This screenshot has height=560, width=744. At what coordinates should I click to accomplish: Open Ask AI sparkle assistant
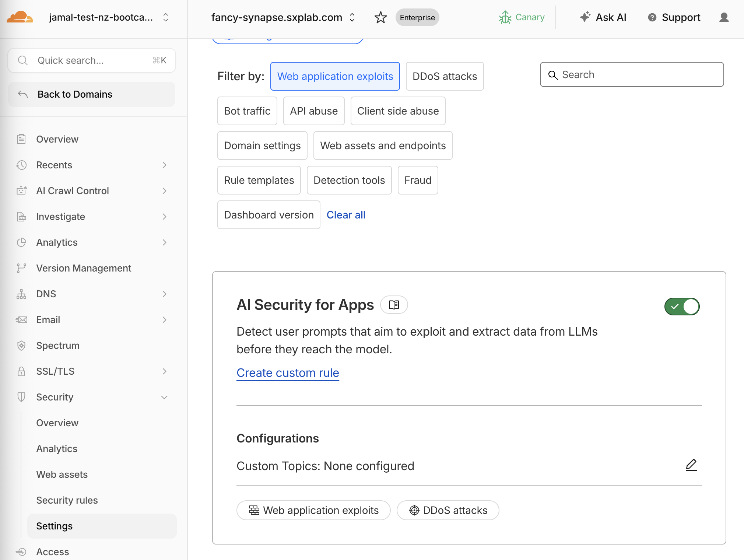pos(603,17)
